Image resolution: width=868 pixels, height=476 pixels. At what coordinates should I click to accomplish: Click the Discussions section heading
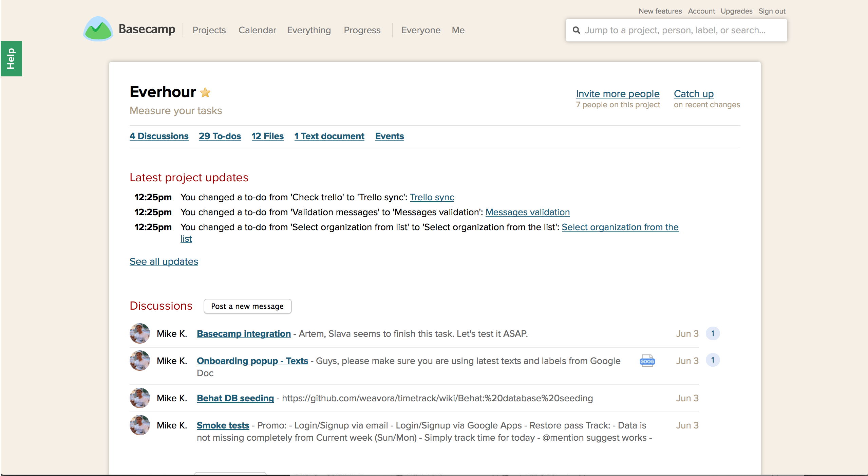click(161, 306)
